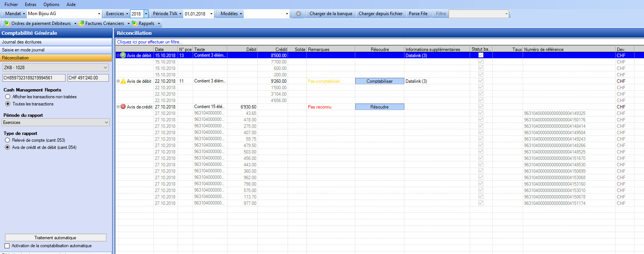Click the Résoudre button on crédit row
The image size is (644, 254).
379,107
